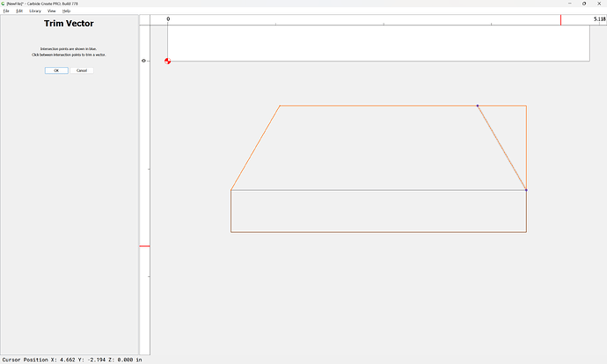Select the blue intersection point on top edge
The height and width of the screenshot is (364, 607).
[x=478, y=106]
